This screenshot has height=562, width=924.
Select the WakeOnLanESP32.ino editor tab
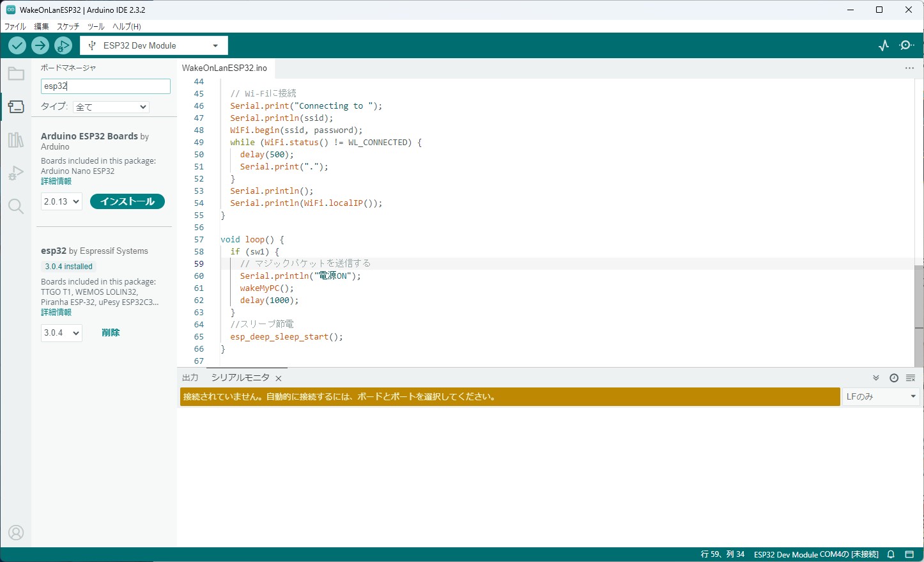click(224, 68)
